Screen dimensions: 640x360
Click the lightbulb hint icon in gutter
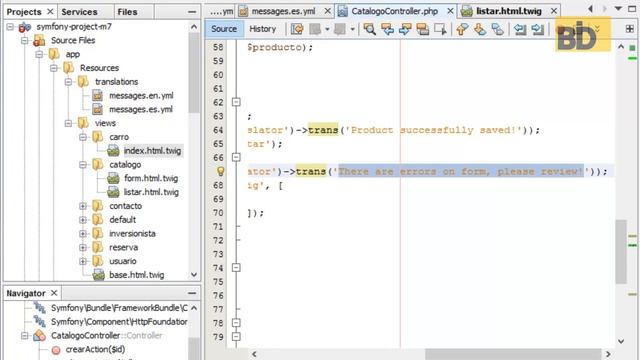[x=220, y=171]
